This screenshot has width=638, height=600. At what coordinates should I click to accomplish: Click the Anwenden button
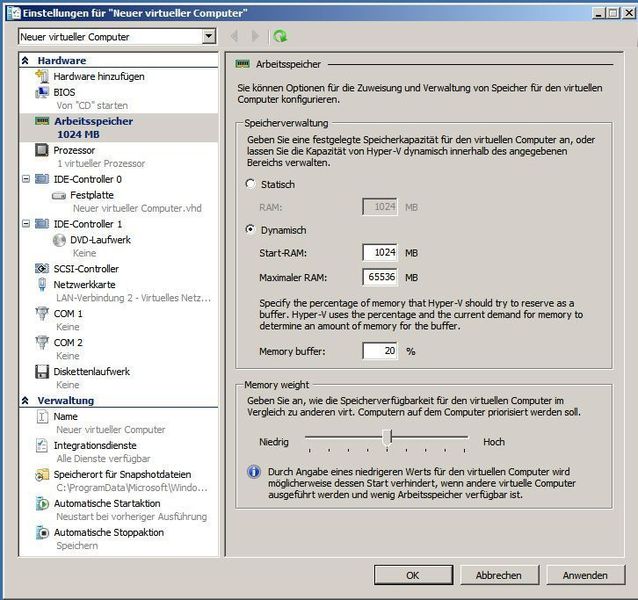point(585,575)
